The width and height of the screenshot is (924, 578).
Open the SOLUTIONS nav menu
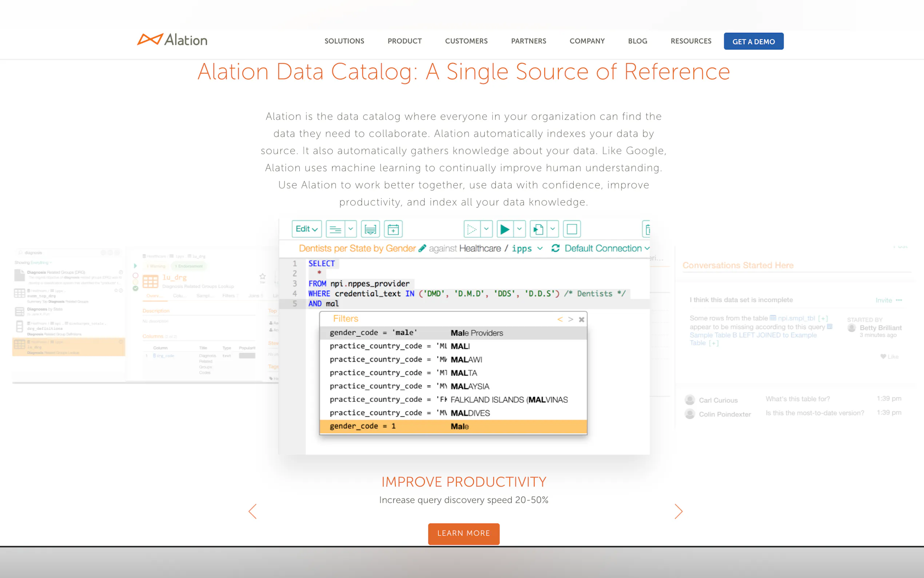tap(344, 41)
